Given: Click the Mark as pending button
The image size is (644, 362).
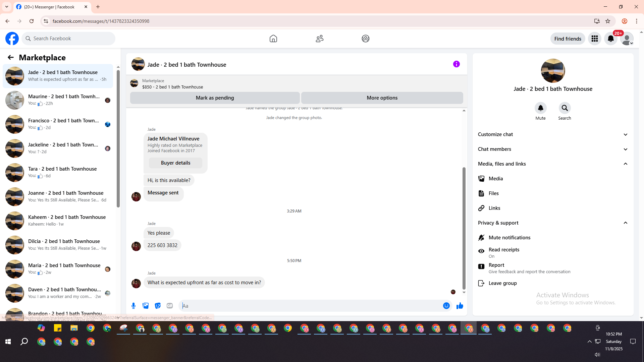Looking at the screenshot, I should click(215, 98).
